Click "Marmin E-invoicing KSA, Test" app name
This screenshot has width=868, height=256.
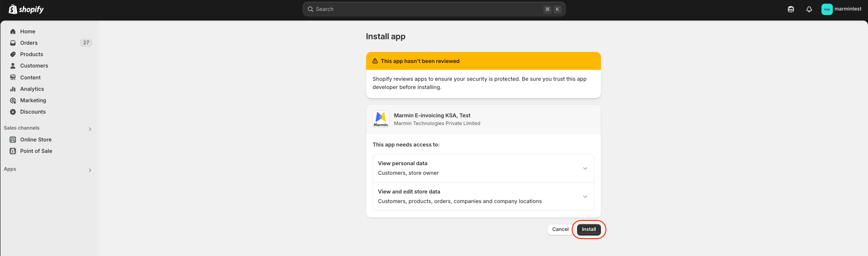tap(432, 115)
